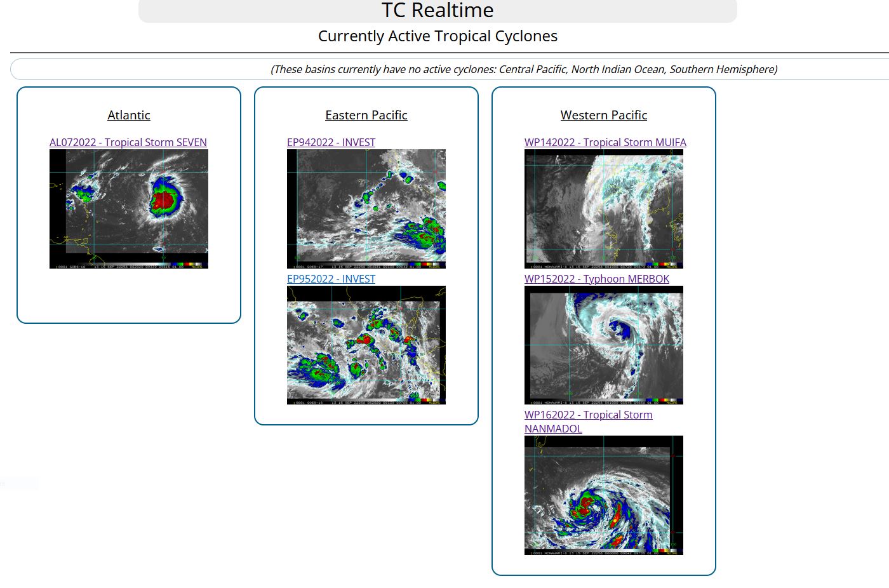Select the Eastern Pacific basin heading
The width and height of the screenshot is (889, 588).
coord(366,115)
